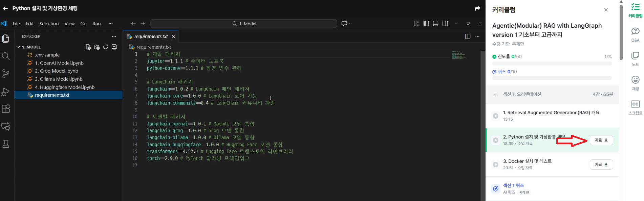Open the 스크립트 sidebar tab
This screenshot has height=201, width=644.
tap(635, 107)
